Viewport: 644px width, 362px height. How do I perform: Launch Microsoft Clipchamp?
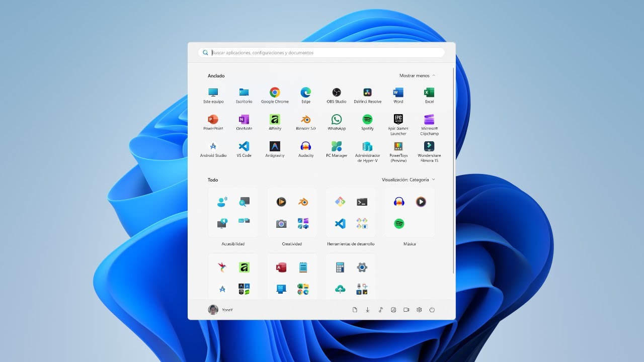pos(429,125)
